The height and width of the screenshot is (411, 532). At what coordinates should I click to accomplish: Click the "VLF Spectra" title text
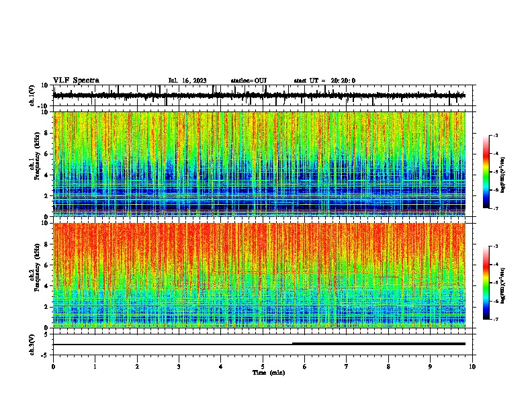click(76, 81)
